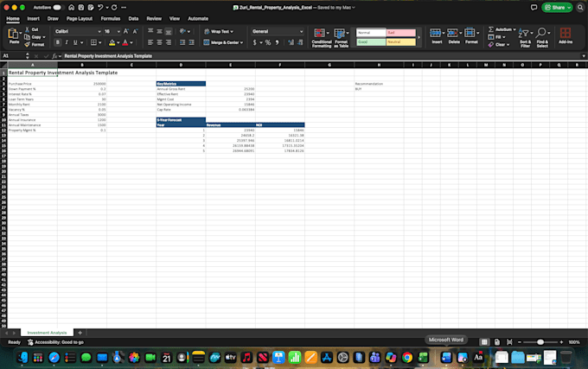Click the Copy icon
The height and width of the screenshot is (369, 588).
(x=28, y=37)
